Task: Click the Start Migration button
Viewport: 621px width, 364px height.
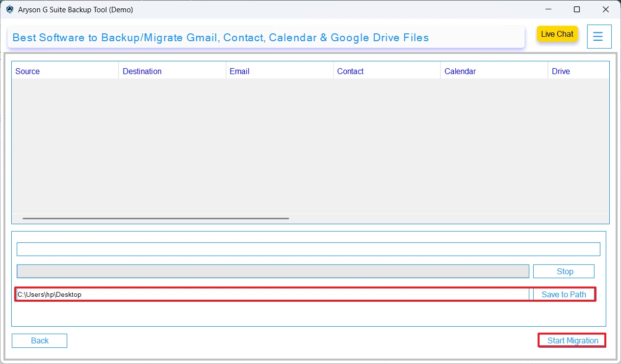Action: pos(572,340)
